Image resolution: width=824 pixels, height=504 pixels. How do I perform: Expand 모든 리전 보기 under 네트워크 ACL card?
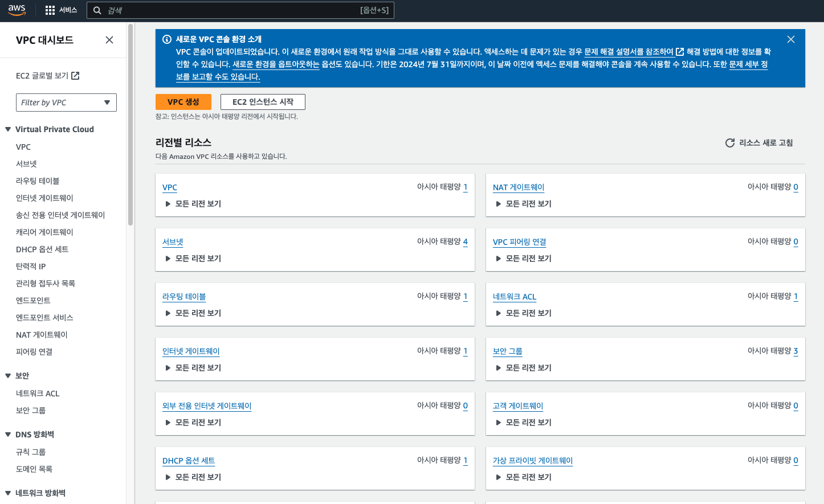[x=524, y=313]
